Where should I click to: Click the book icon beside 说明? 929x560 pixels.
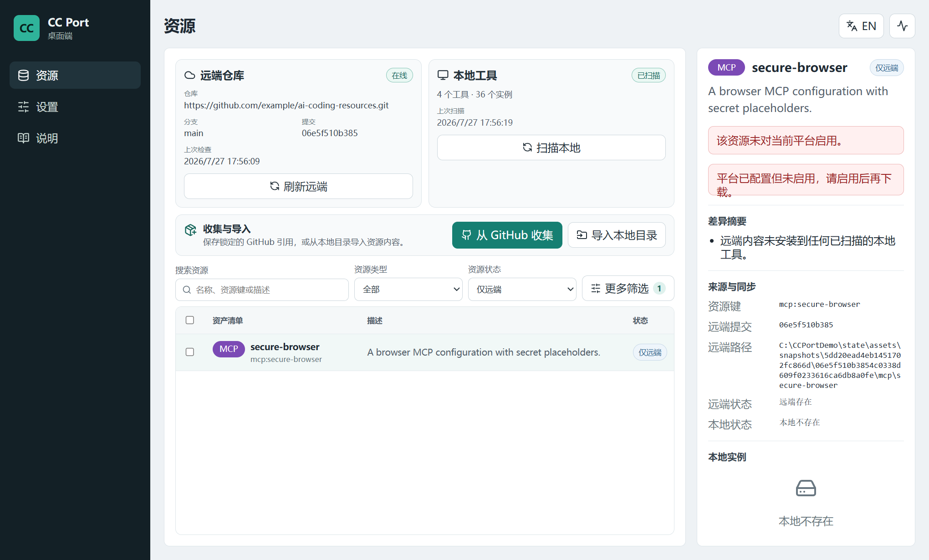(23, 138)
